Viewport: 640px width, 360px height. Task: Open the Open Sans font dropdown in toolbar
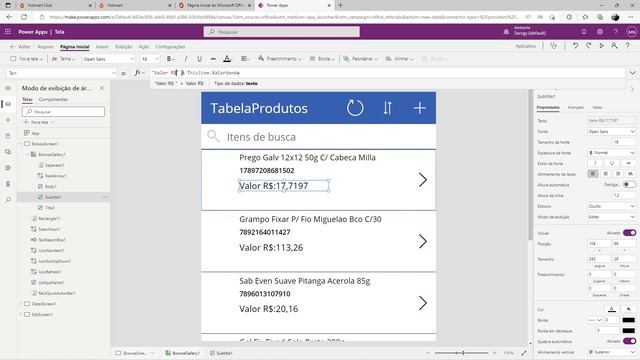108,59
